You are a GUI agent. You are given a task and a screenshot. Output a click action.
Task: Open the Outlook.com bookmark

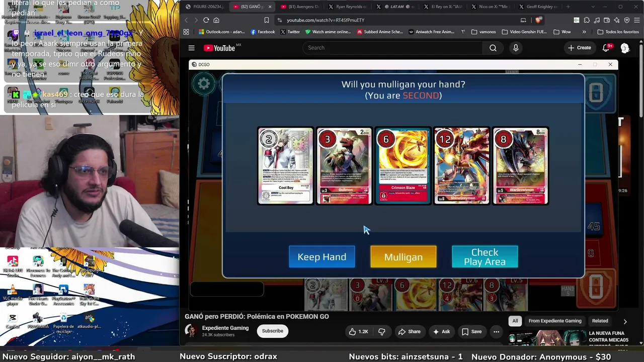[x=221, y=32]
